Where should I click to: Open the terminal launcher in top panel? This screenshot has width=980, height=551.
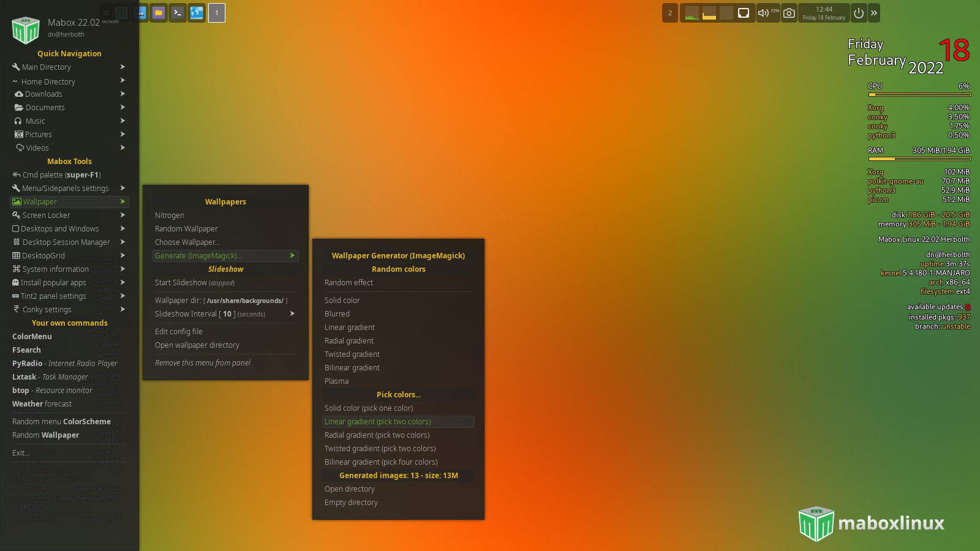click(x=178, y=13)
